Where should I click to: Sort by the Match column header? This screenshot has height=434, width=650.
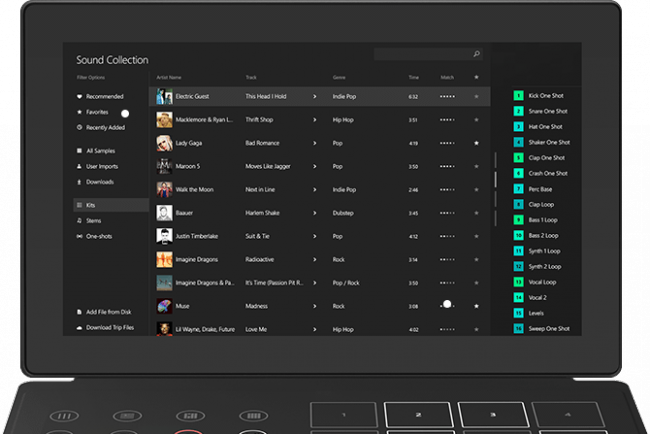click(x=447, y=78)
